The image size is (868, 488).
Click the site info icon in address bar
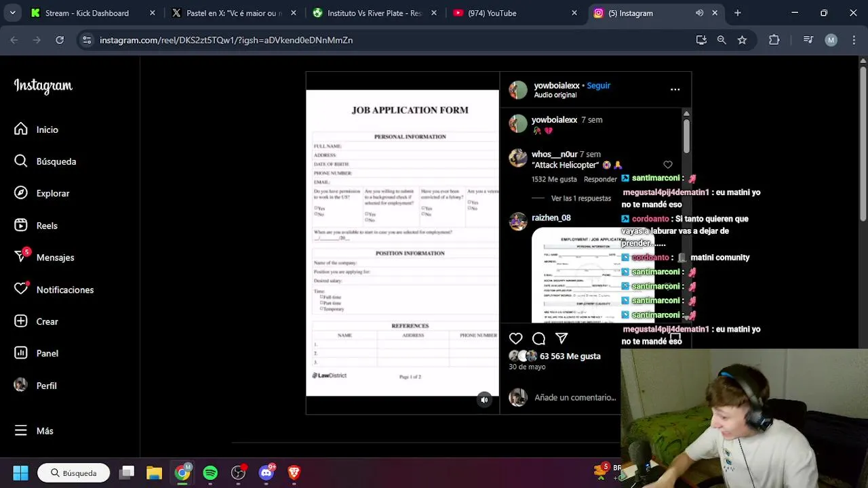pos(87,40)
